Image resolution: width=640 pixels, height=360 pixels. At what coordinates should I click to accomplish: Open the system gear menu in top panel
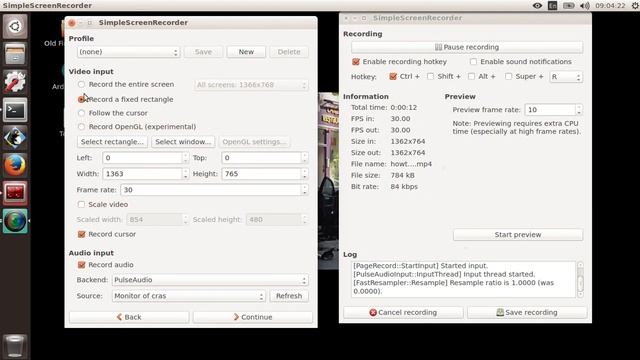635,5
